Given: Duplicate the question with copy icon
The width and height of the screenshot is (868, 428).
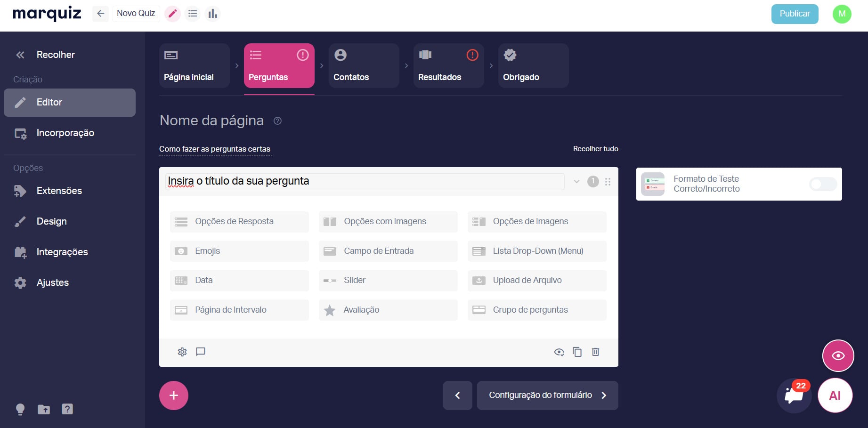Looking at the screenshot, I should click(x=577, y=352).
